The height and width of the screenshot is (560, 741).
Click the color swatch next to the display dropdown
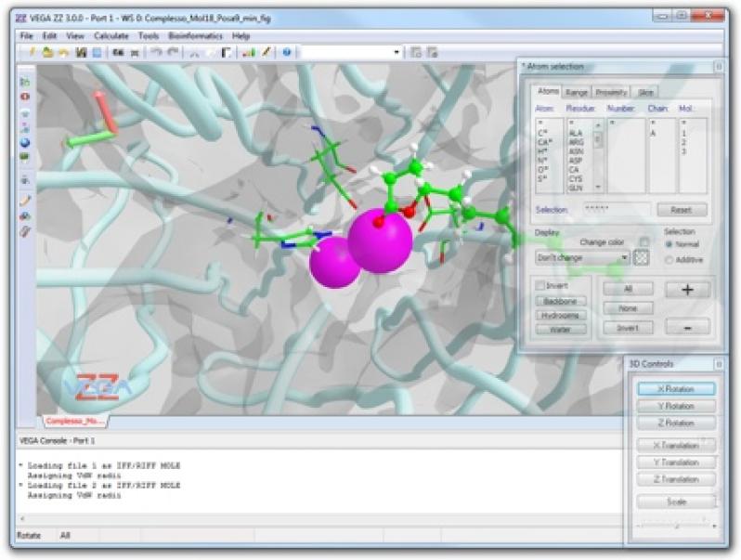click(641, 258)
